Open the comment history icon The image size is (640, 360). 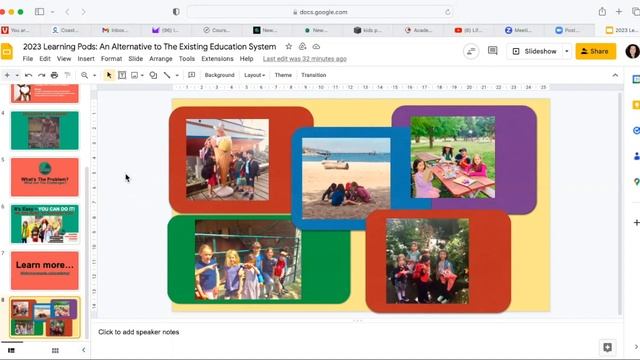coord(493,51)
